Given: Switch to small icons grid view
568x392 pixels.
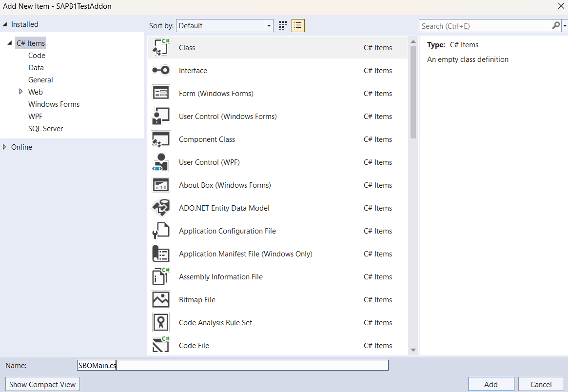Looking at the screenshot, I should click(283, 26).
